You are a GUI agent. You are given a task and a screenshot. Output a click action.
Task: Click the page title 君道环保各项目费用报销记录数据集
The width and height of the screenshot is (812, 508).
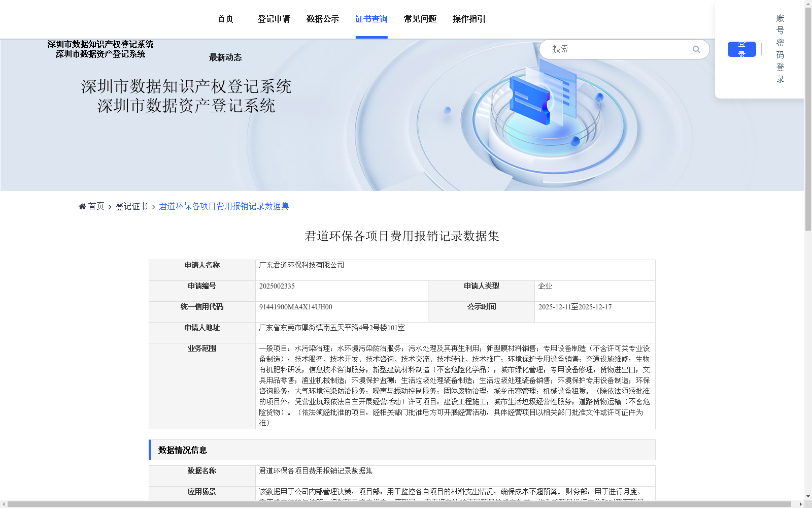click(402, 236)
